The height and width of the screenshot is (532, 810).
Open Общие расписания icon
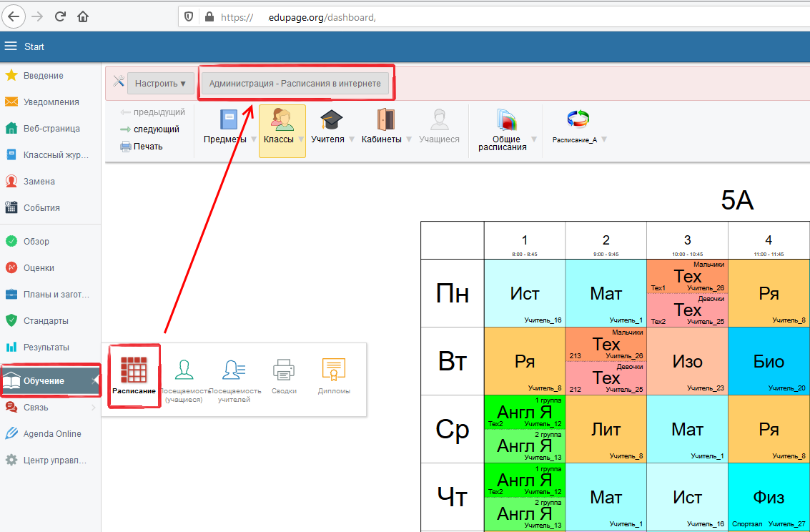[x=505, y=120]
